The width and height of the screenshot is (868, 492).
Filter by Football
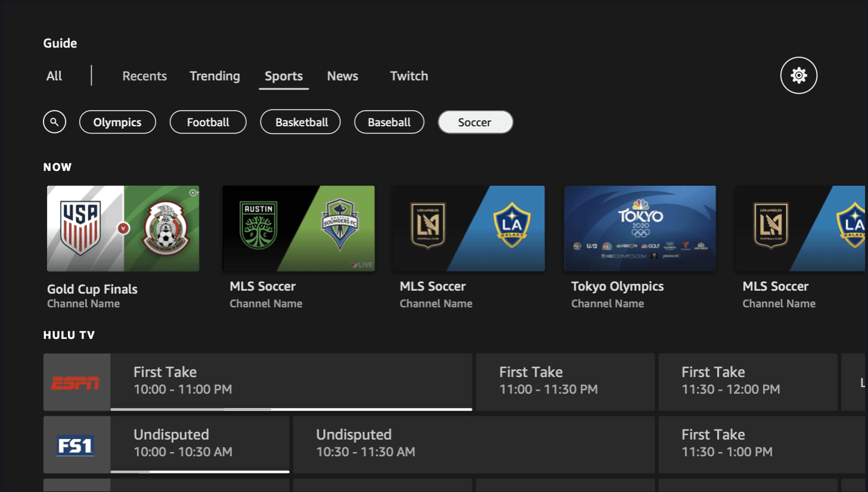click(208, 122)
